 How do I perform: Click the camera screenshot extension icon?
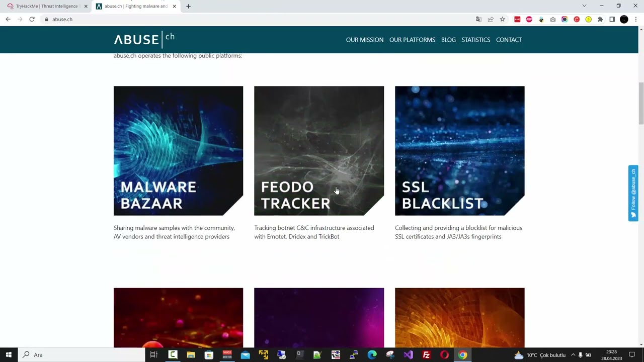coord(553,19)
